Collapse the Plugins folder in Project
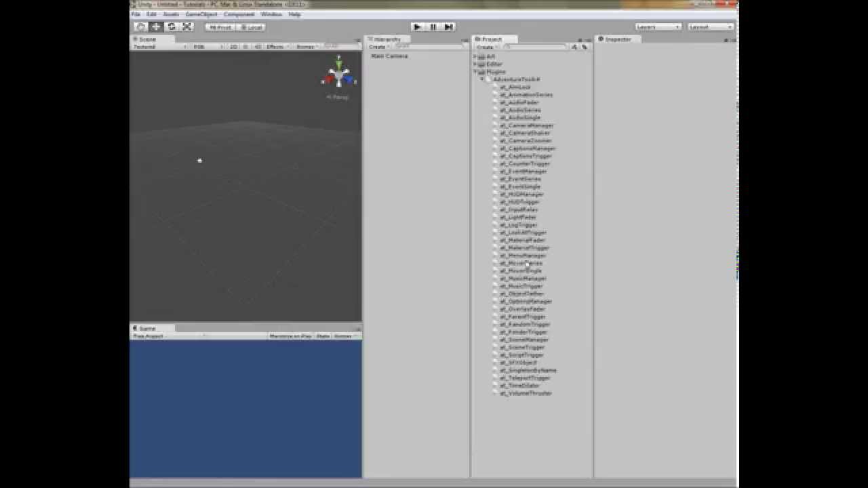 point(475,72)
